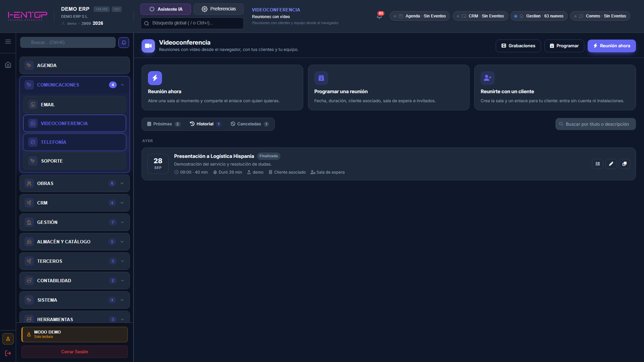The width and height of the screenshot is (644, 362).
Task: Edit the Presentación a Logística Hispania meeting
Action: (611, 164)
